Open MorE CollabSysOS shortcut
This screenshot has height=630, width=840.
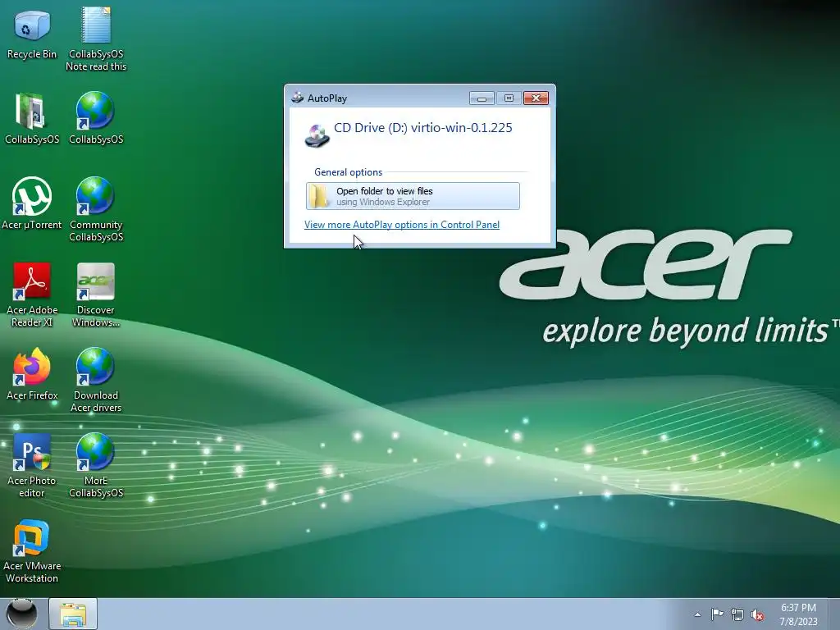click(x=96, y=466)
